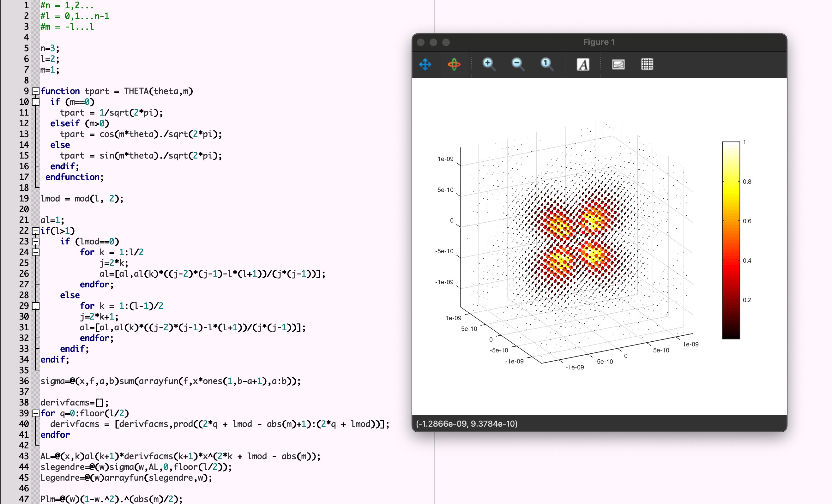Click 'elseif (m>0)' on line 12
Viewport: 832px width, 504px height.
tap(80, 123)
